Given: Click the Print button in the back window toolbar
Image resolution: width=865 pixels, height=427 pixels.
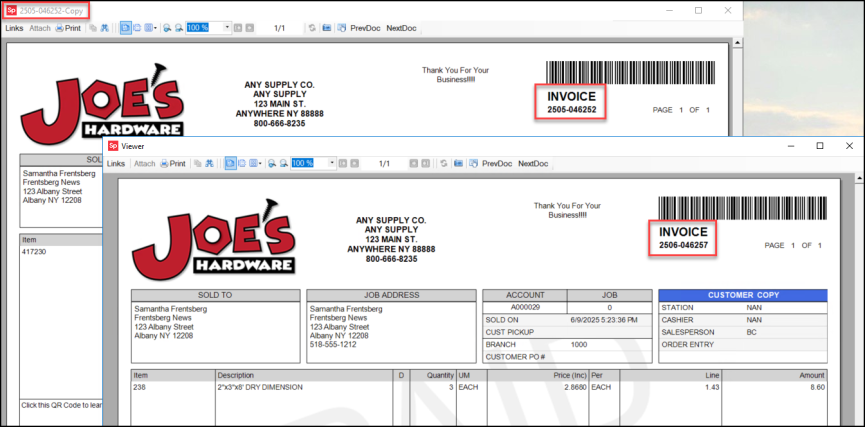Looking at the screenshot, I should (x=68, y=28).
